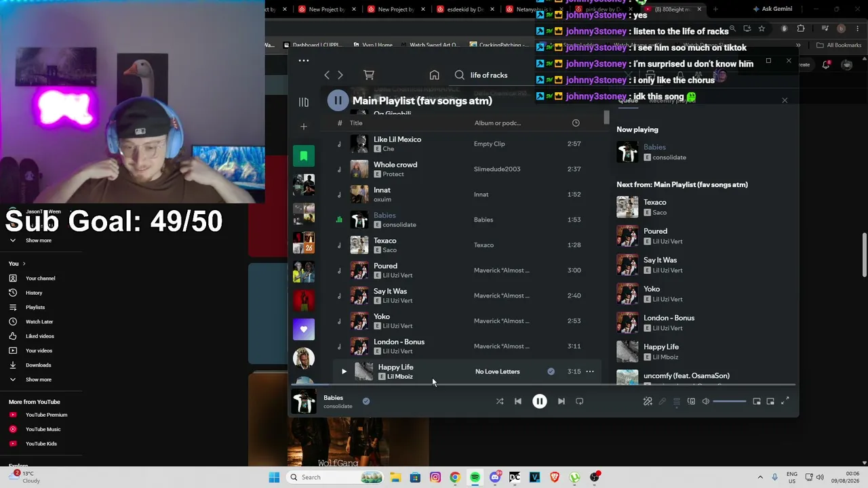The image size is (868, 488).
Task: Open more options for Happy Life row
Action: point(590,371)
